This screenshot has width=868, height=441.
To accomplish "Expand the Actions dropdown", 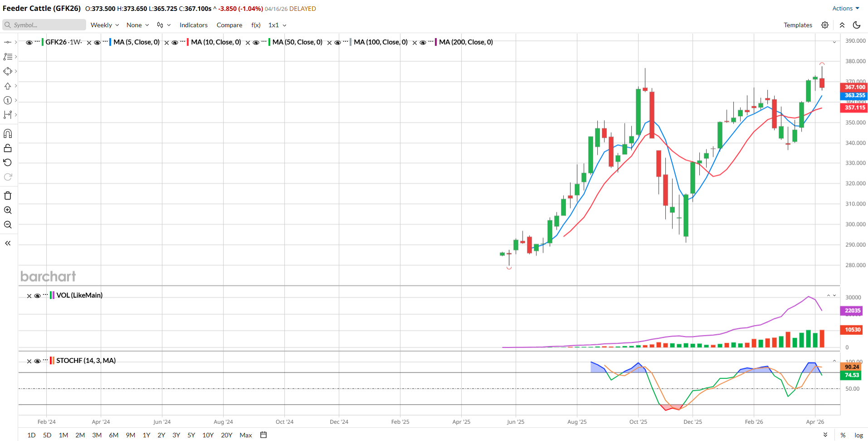I will coord(845,8).
